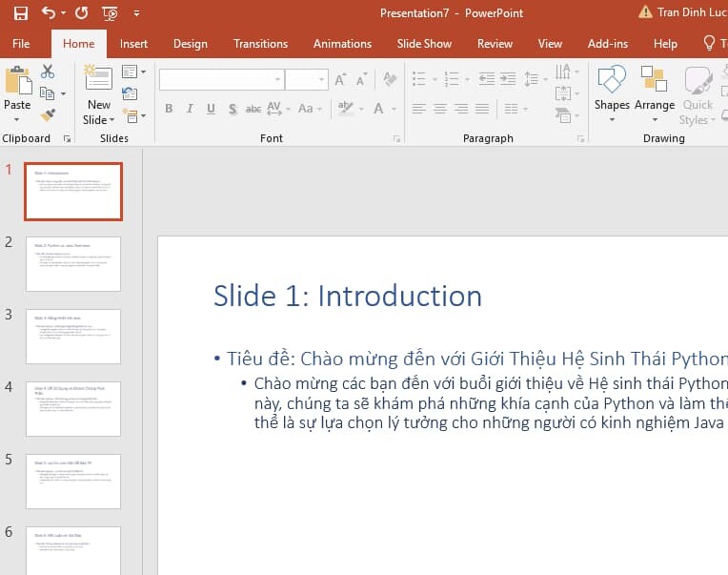Open the File tab
The image size is (728, 575).
(x=21, y=44)
